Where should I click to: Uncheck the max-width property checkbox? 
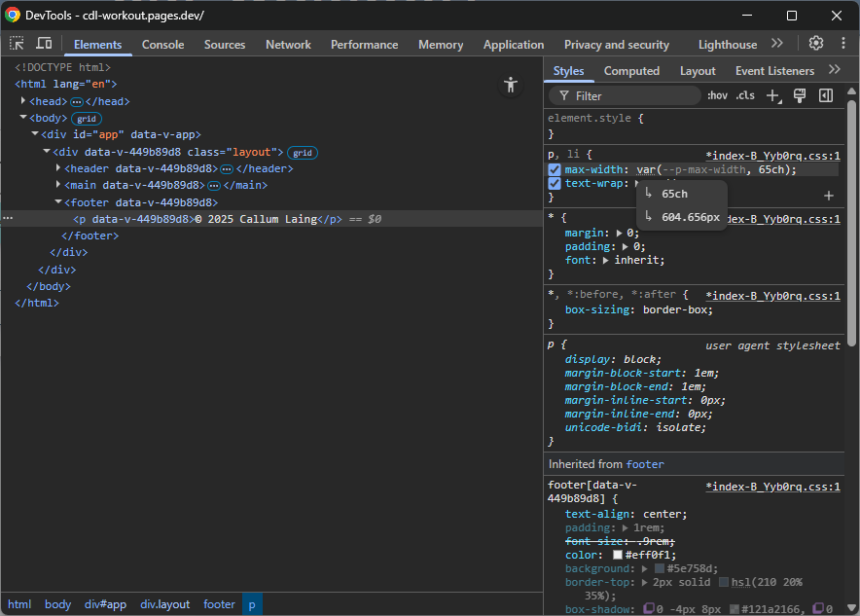555,169
